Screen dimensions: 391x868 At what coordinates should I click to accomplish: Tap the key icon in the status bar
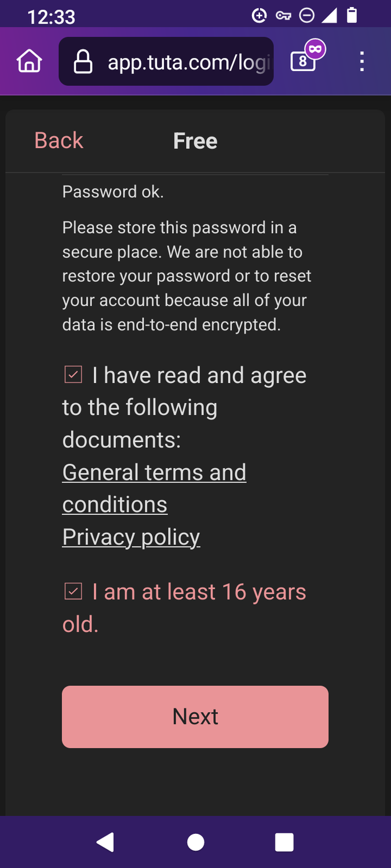click(283, 16)
